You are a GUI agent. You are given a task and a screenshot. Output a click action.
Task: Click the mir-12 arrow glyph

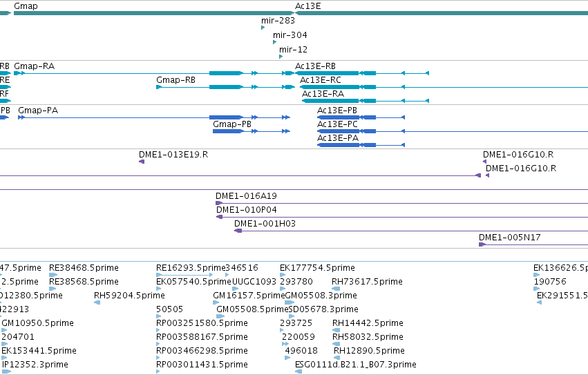coord(281,57)
